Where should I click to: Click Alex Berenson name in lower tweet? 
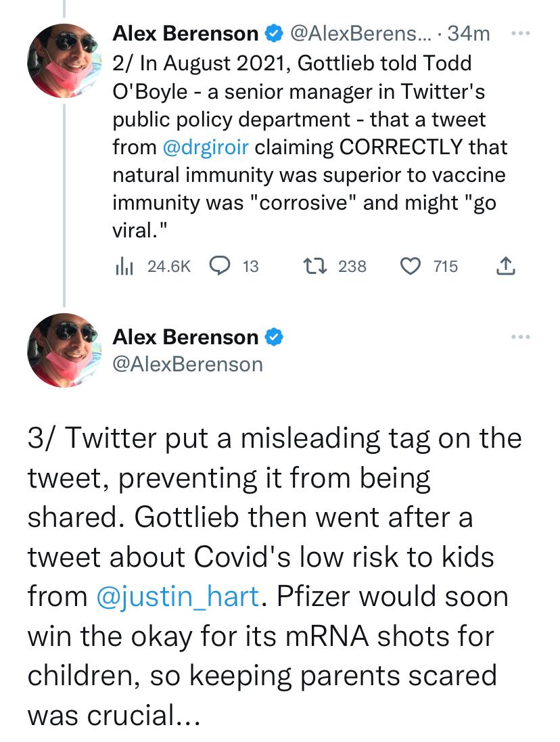185,338
